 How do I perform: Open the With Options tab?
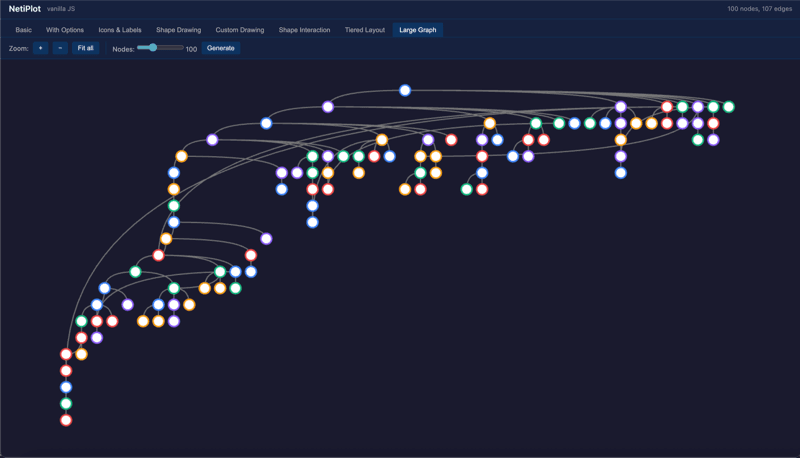[x=65, y=30]
